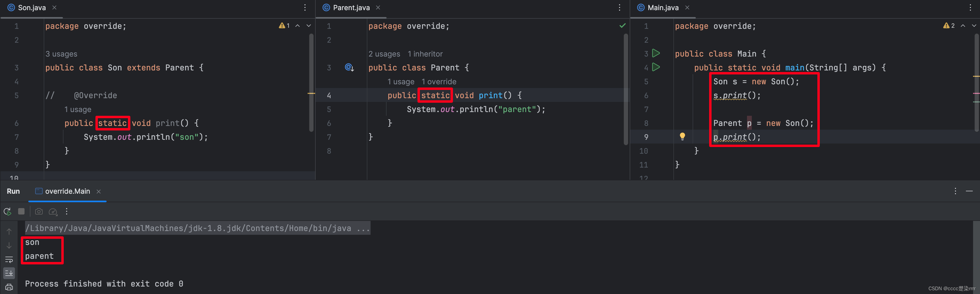Open more Run toolbar actions

pos(67,211)
